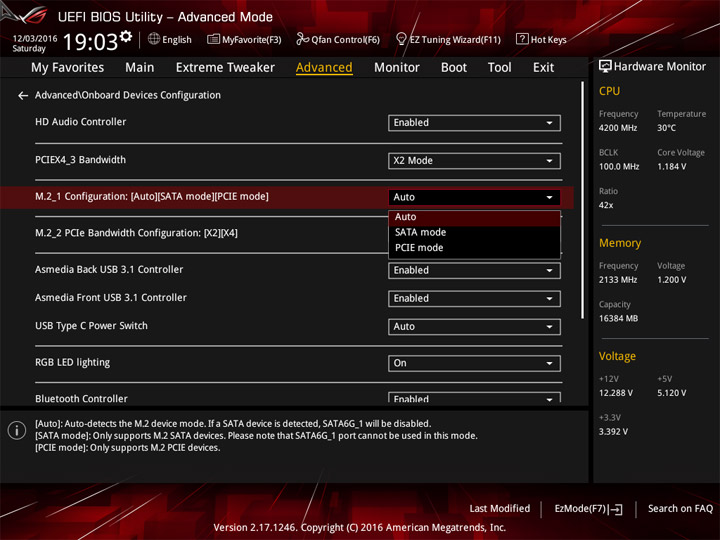Click the memory frequency 2133 MHz value
Image resolution: width=720 pixels, height=540 pixels.
(618, 280)
